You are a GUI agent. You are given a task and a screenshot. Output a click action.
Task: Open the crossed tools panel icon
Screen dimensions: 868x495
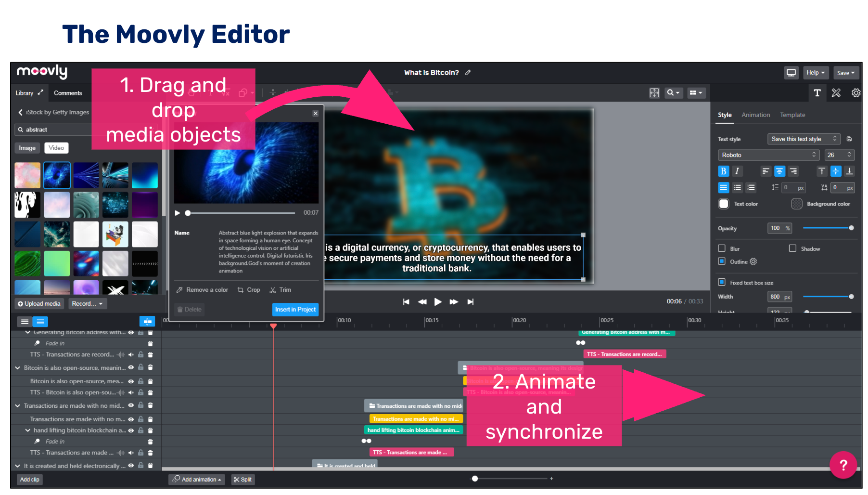836,93
